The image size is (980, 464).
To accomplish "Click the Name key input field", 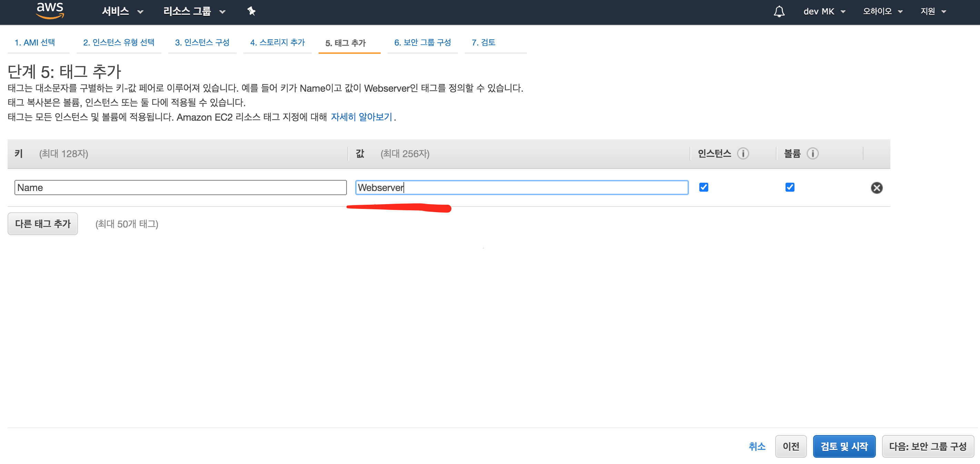I will point(180,188).
